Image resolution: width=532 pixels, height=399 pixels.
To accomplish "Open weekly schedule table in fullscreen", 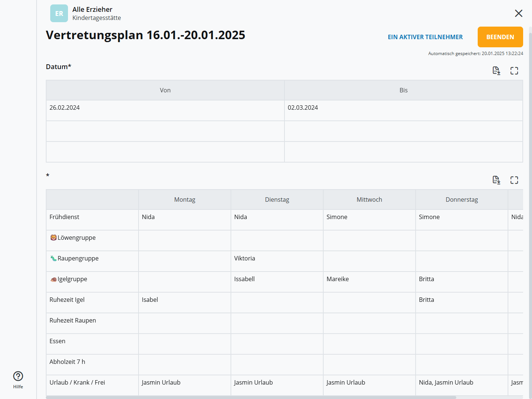I will pyautogui.click(x=514, y=180).
